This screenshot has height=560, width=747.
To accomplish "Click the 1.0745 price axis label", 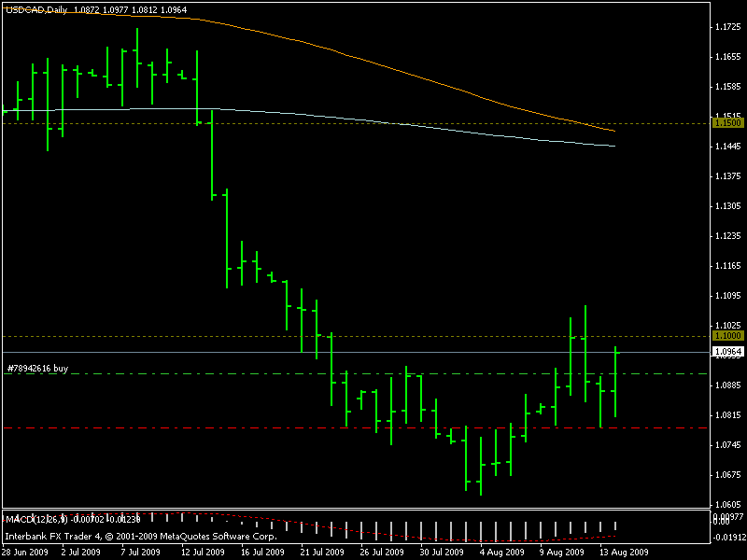I will (x=728, y=445).
